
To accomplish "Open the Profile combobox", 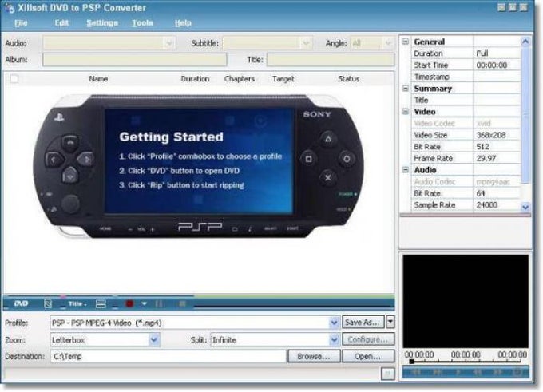I will 334,323.
